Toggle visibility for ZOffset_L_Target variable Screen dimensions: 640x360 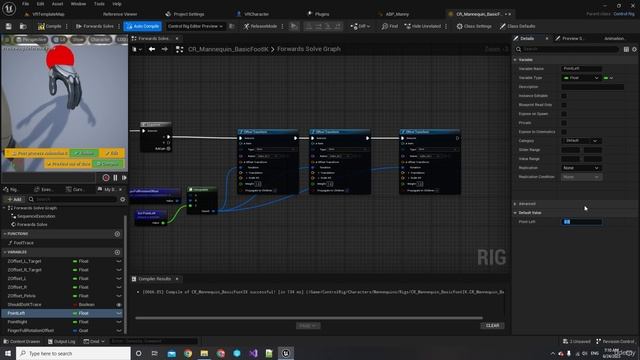[119, 261]
